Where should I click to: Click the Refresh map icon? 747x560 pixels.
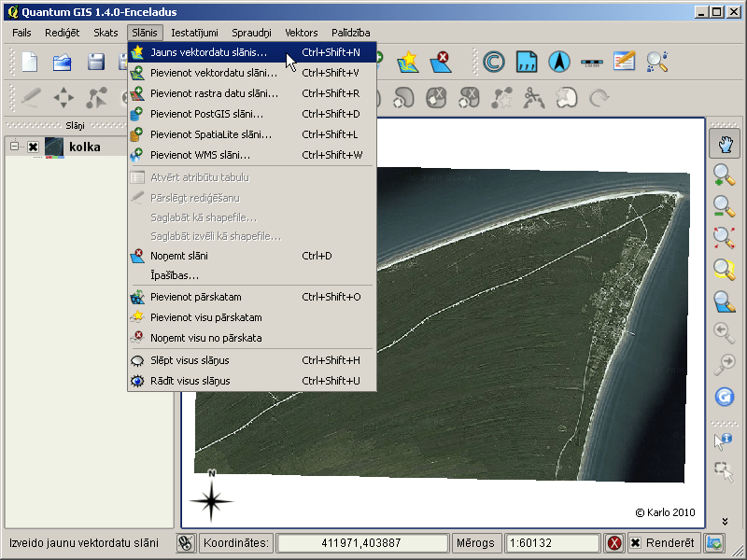pos(725,397)
